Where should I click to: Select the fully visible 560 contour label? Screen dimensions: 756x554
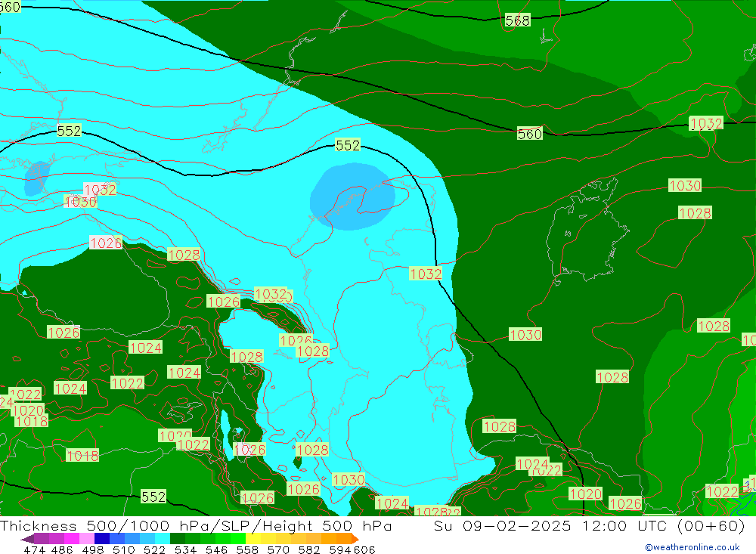(x=529, y=134)
